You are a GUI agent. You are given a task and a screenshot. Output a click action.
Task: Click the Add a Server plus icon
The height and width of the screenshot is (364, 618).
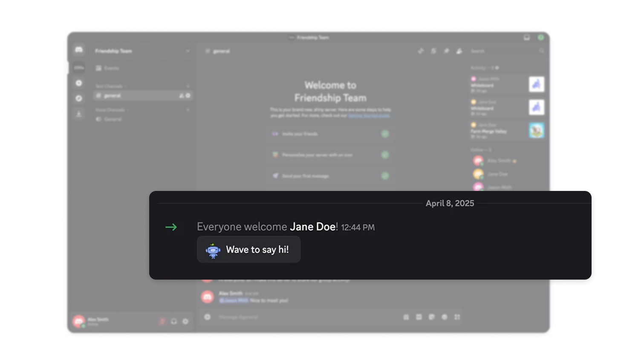[79, 83]
